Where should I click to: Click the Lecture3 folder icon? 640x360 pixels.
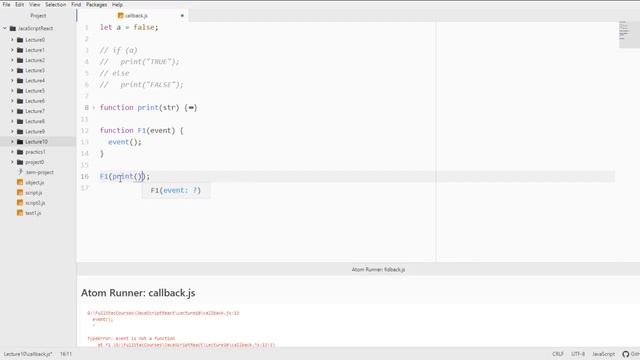pyautogui.click(x=20, y=70)
